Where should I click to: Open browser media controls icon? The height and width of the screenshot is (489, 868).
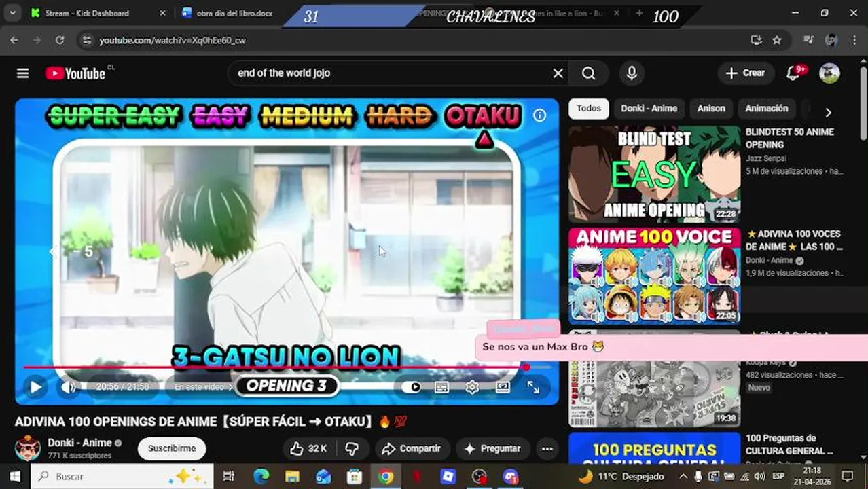tap(808, 40)
